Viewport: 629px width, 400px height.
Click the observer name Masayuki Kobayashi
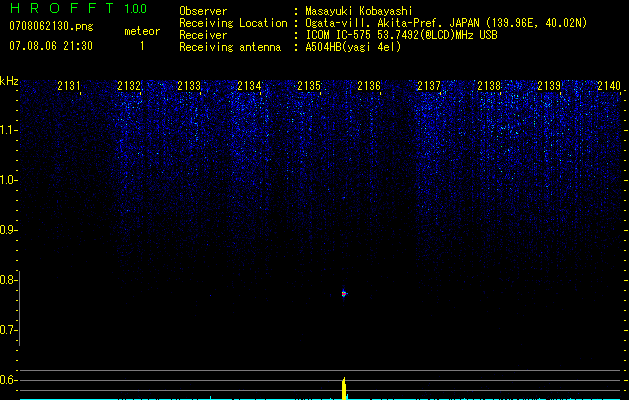tap(359, 11)
